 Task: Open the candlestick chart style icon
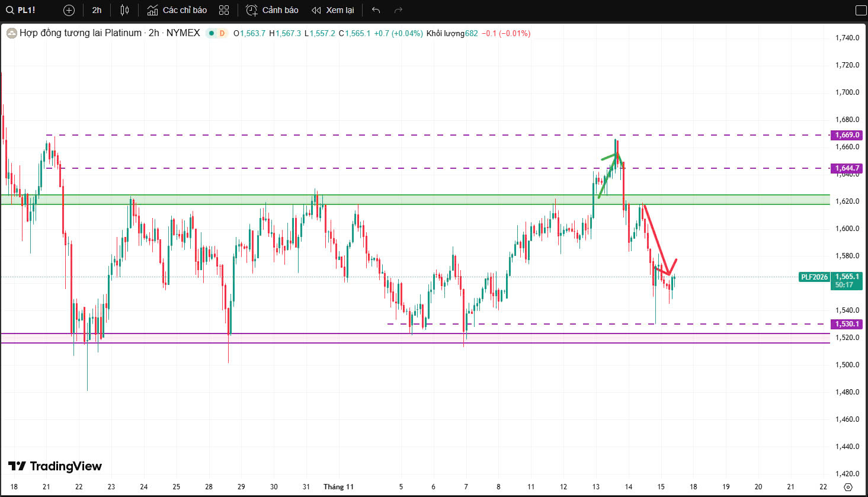click(124, 10)
